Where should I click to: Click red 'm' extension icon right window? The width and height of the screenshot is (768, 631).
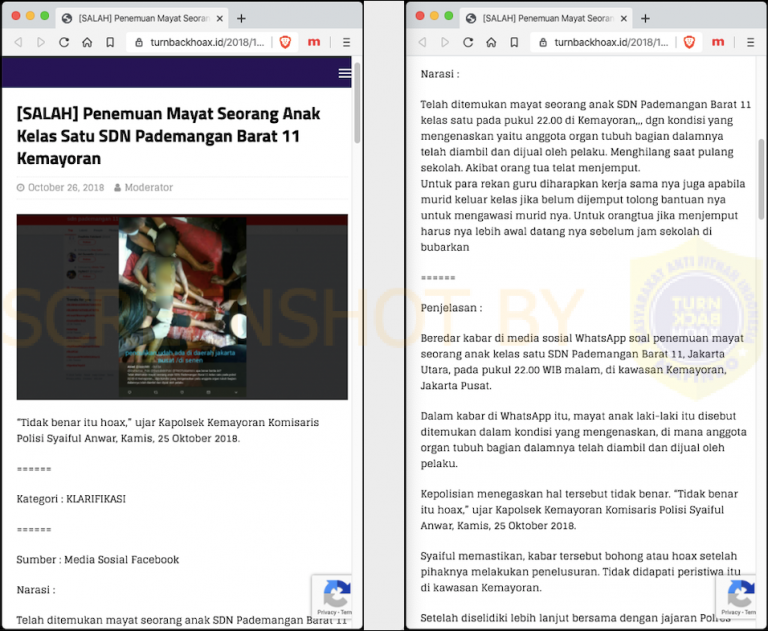pyautogui.click(x=718, y=43)
